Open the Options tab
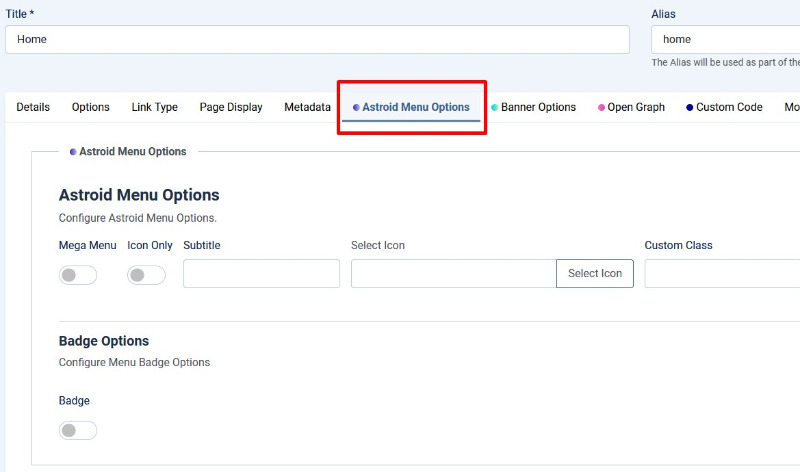The image size is (800, 472). tap(91, 107)
